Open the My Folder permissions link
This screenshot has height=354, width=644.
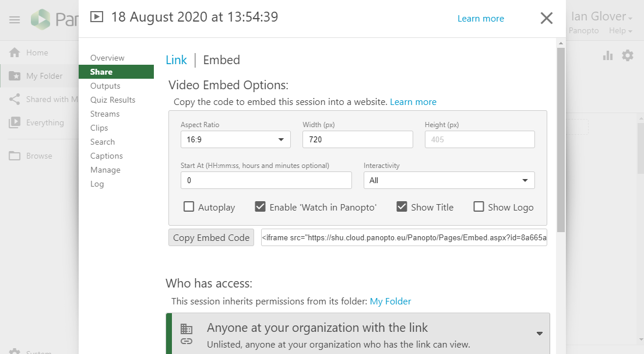pos(390,302)
